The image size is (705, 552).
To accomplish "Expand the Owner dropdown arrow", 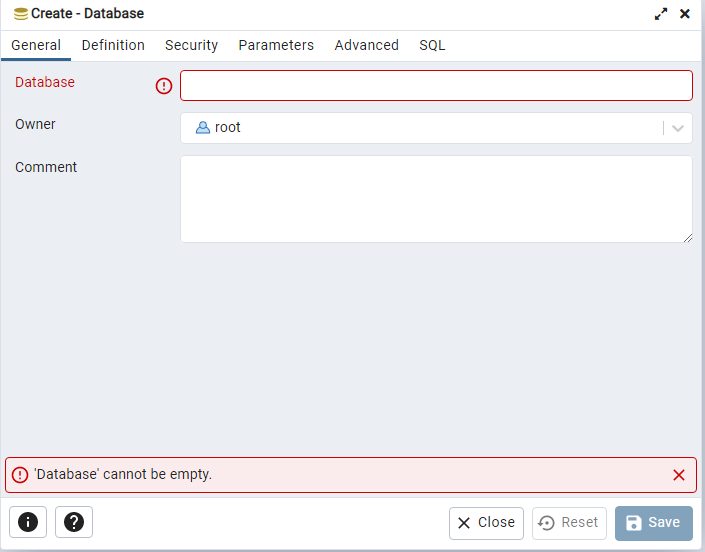I will point(678,128).
